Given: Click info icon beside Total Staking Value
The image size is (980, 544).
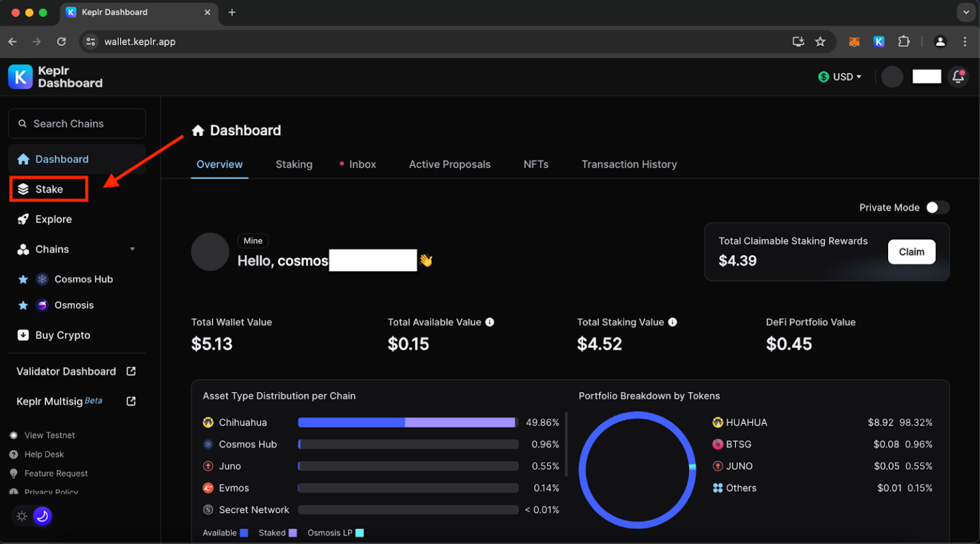Looking at the screenshot, I should (x=672, y=322).
